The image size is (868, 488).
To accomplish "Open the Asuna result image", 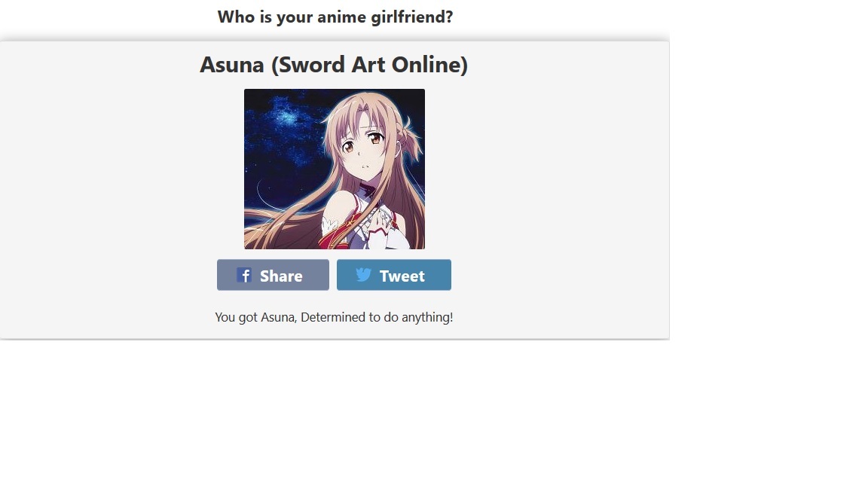I will pos(335,169).
